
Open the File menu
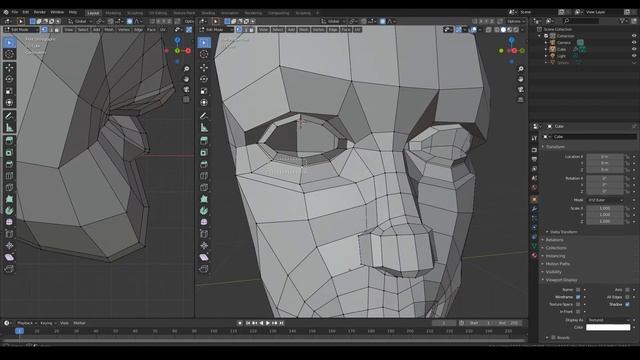click(x=15, y=12)
